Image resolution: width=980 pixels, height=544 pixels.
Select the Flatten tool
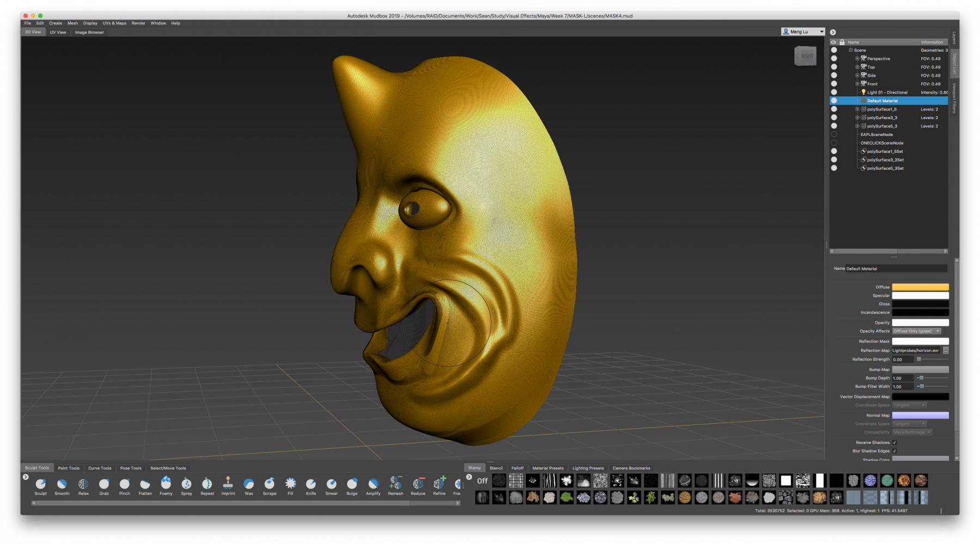(145, 485)
